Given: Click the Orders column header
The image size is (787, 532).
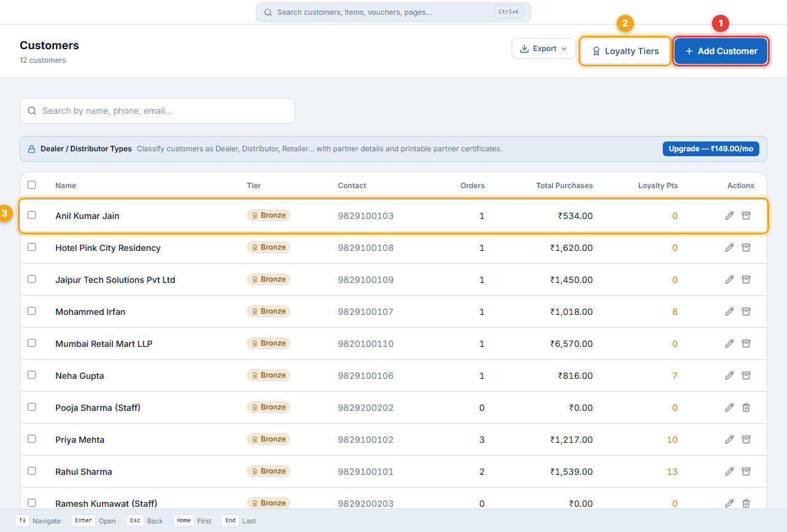Looking at the screenshot, I should [x=472, y=186].
